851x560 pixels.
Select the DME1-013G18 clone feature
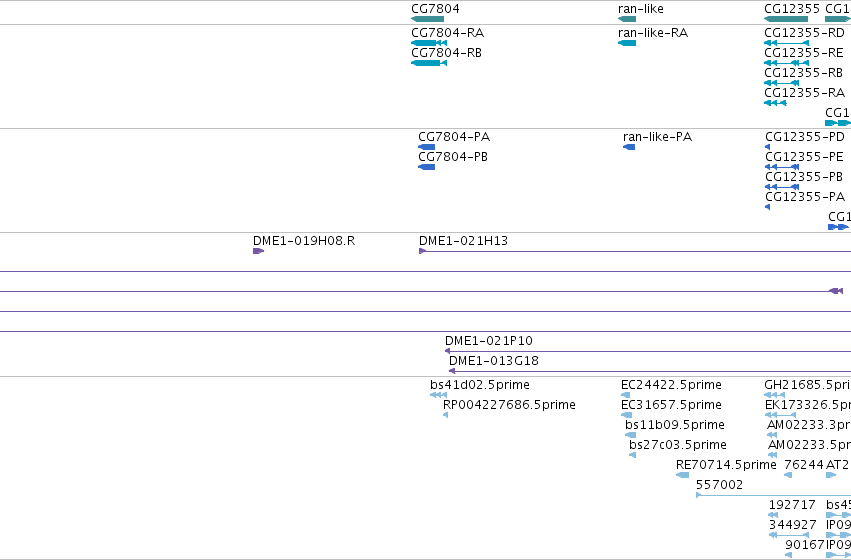[x=650, y=371]
